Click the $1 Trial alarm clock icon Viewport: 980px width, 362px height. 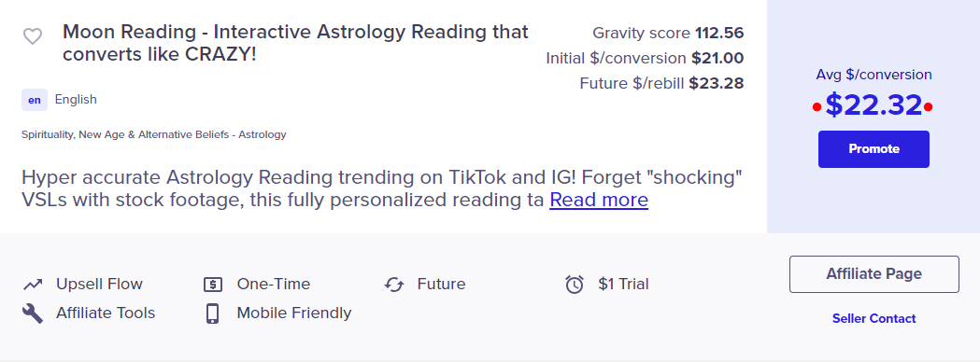pos(575,285)
